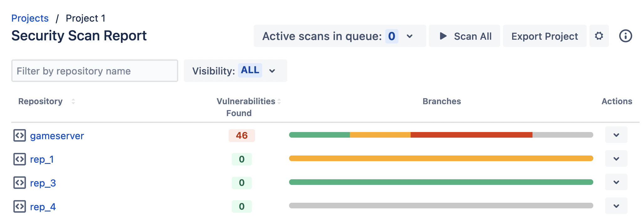Click the rep_3 repository code icon
644x224 pixels.
[19, 183]
